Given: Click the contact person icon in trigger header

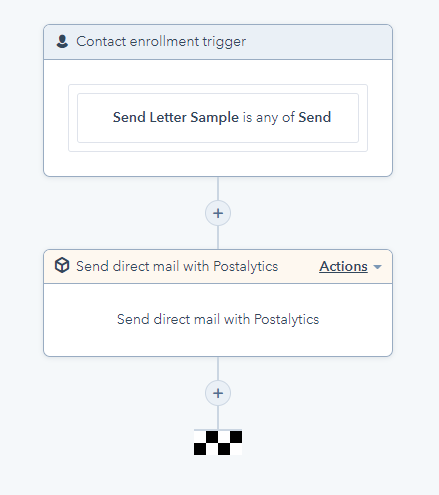Looking at the screenshot, I should pyautogui.click(x=62, y=42).
